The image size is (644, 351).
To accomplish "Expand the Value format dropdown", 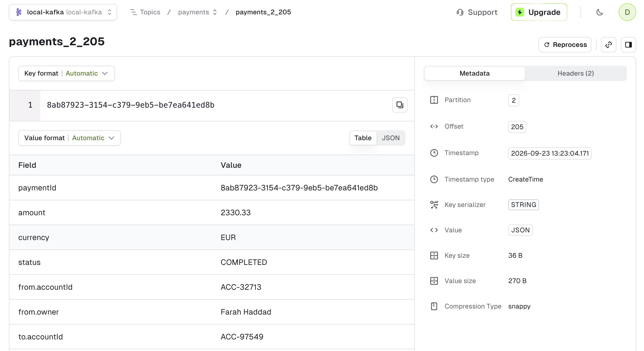I will click(x=70, y=138).
